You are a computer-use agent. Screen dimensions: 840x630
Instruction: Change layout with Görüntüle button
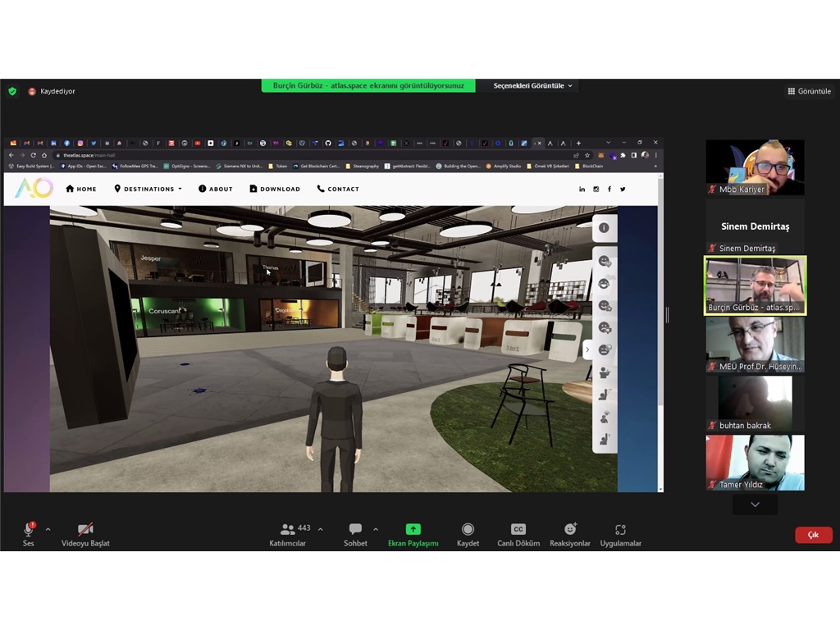(x=809, y=91)
